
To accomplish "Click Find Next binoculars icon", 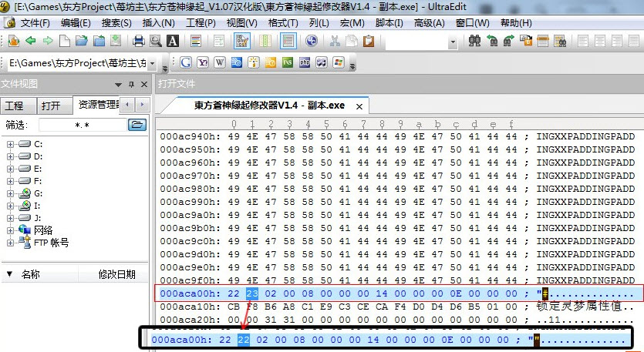I will tap(509, 41).
